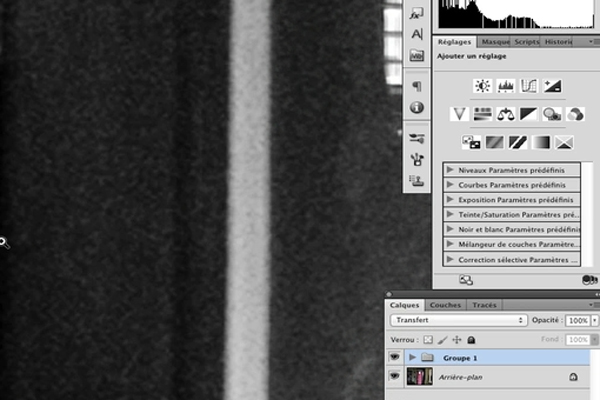Add an Exposure adjustment icon
Screen dimensions: 600x400
tap(553, 86)
